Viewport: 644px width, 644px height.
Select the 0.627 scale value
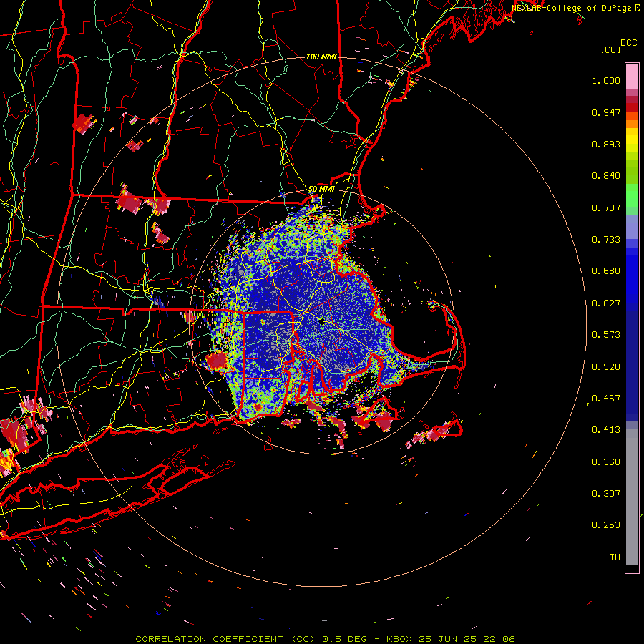606,303
